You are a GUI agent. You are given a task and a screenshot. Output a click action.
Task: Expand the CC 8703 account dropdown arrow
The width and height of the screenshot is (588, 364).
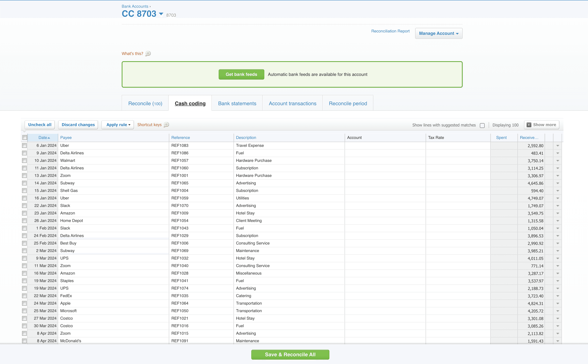pos(161,14)
